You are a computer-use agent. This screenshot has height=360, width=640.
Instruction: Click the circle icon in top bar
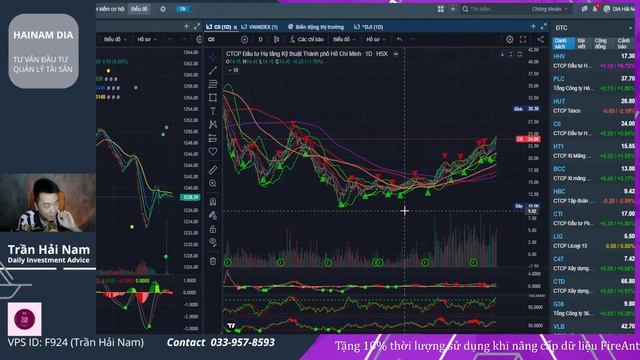163,9
